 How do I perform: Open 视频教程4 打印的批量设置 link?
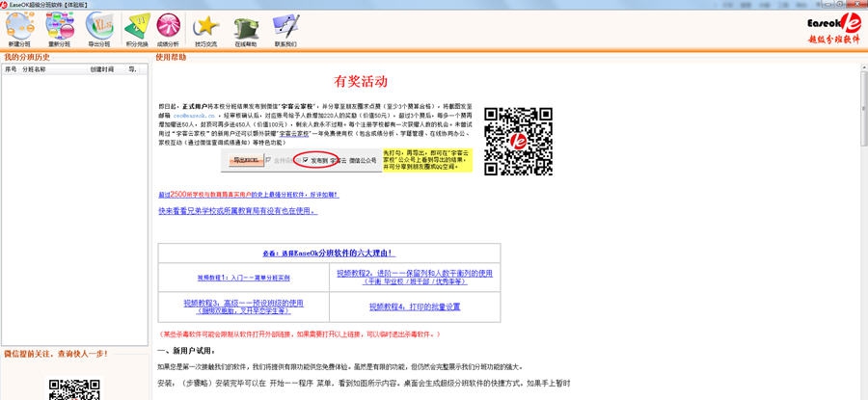(415, 307)
